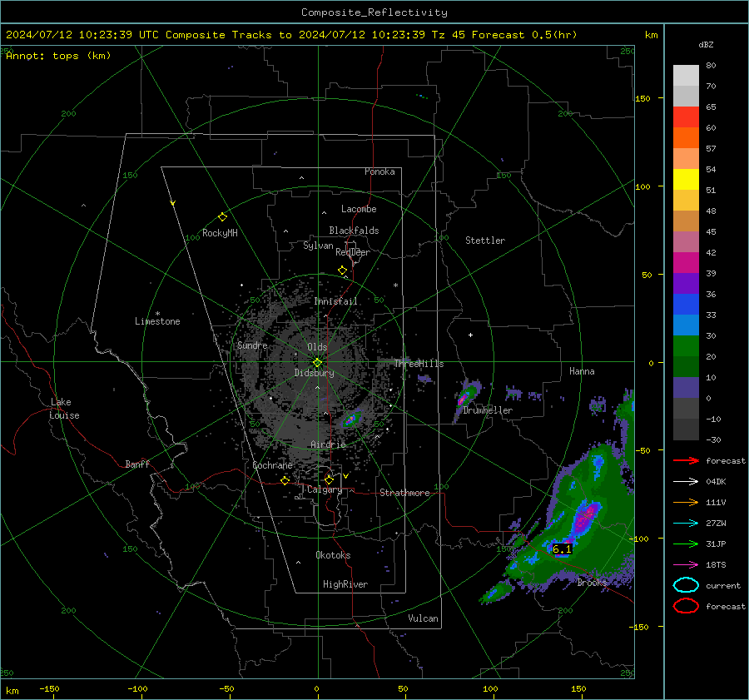Click the 'current' legend label
Viewport: 749px width, 700px height.
(723, 586)
